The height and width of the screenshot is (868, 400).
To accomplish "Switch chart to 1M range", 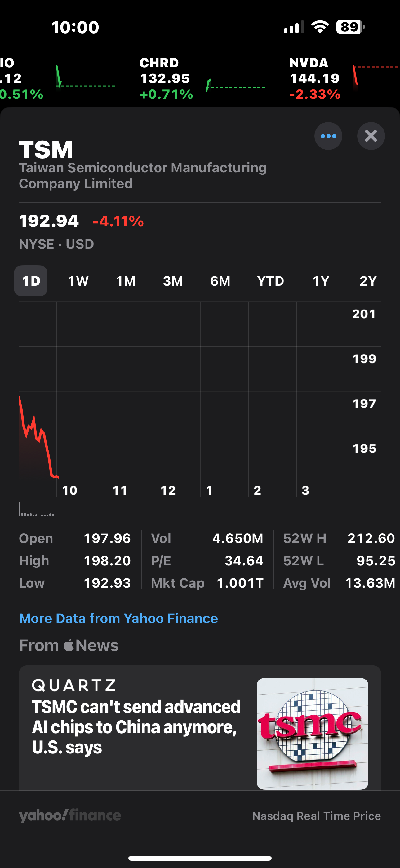I will pyautogui.click(x=126, y=281).
